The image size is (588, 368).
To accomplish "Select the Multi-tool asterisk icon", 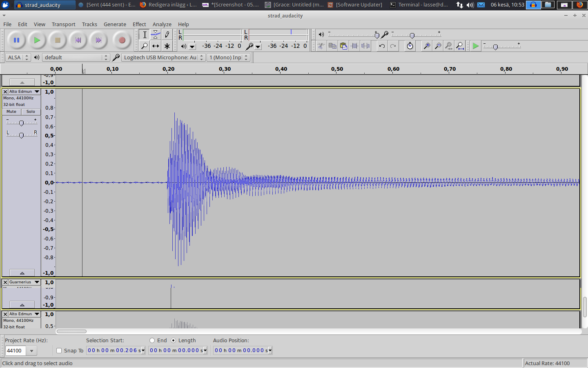I will tap(167, 46).
